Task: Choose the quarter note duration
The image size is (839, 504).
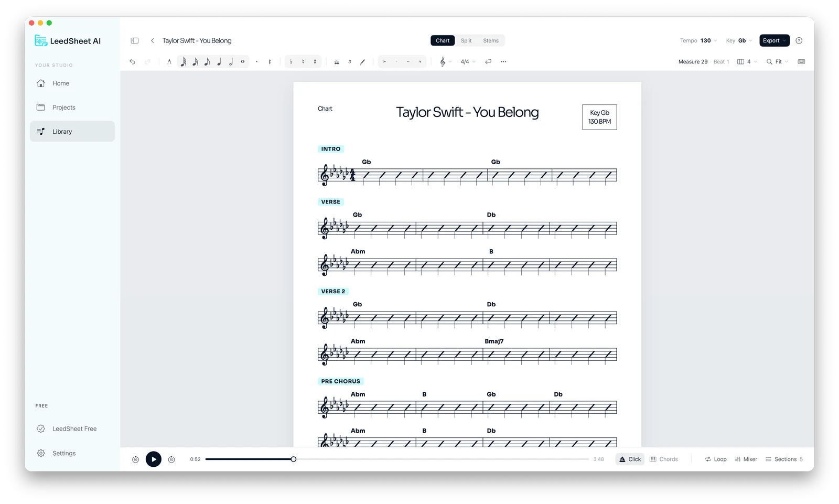Action: coord(219,62)
